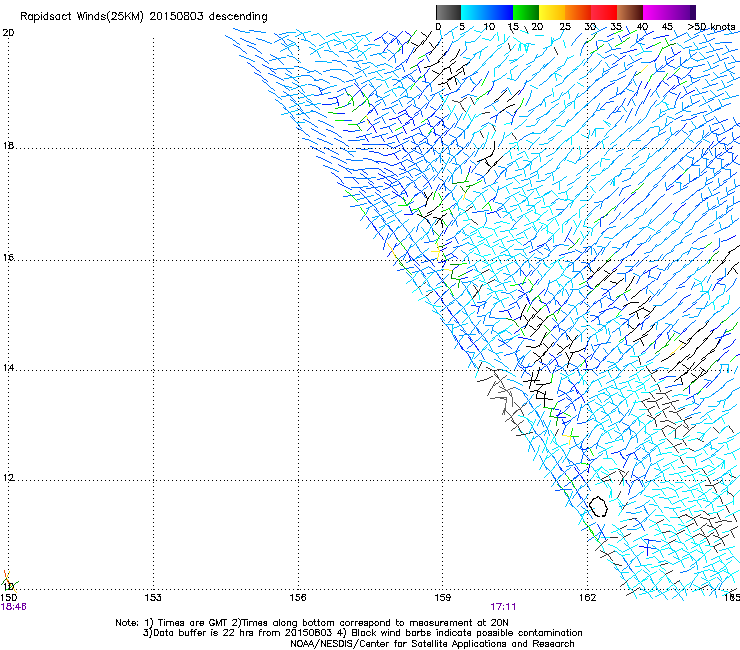Click the longitude label '150'

(9, 598)
